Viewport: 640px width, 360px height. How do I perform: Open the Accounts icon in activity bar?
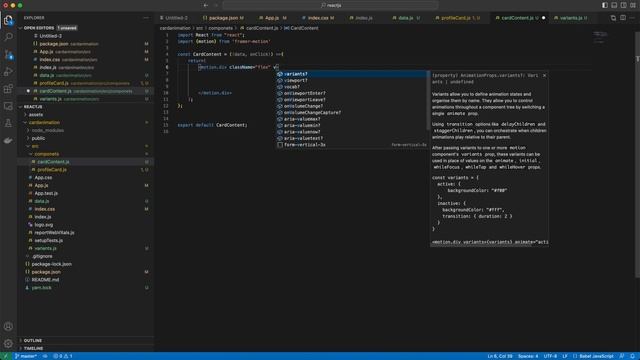coord(8,326)
